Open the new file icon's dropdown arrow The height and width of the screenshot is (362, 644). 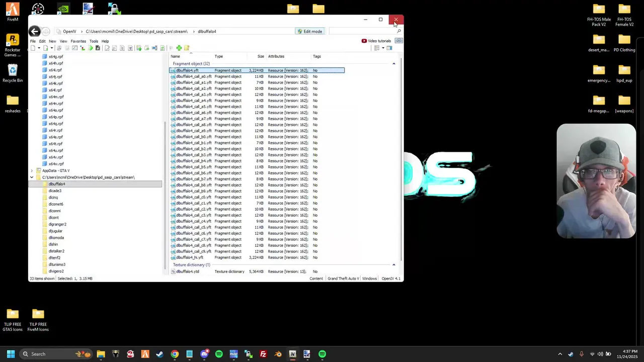click(38, 48)
